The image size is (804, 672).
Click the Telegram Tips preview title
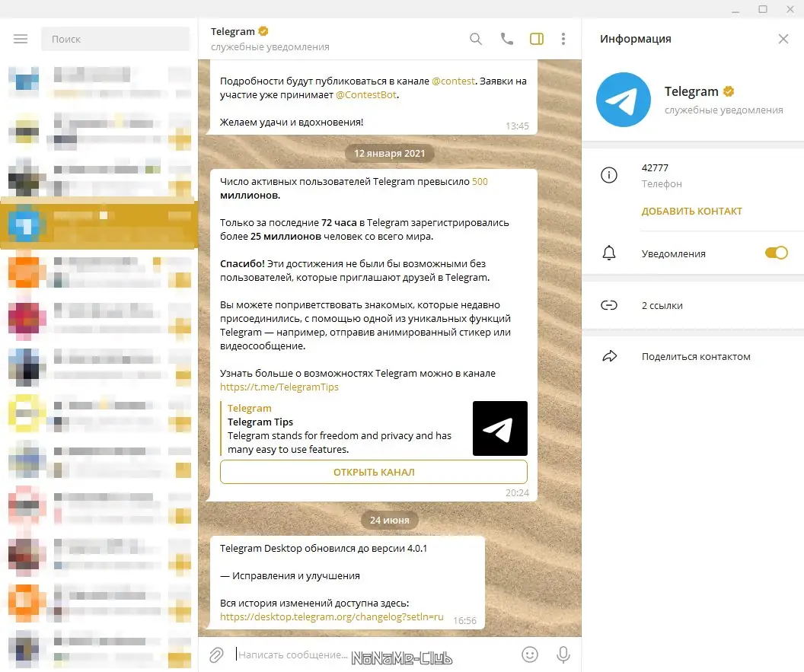[x=260, y=422]
